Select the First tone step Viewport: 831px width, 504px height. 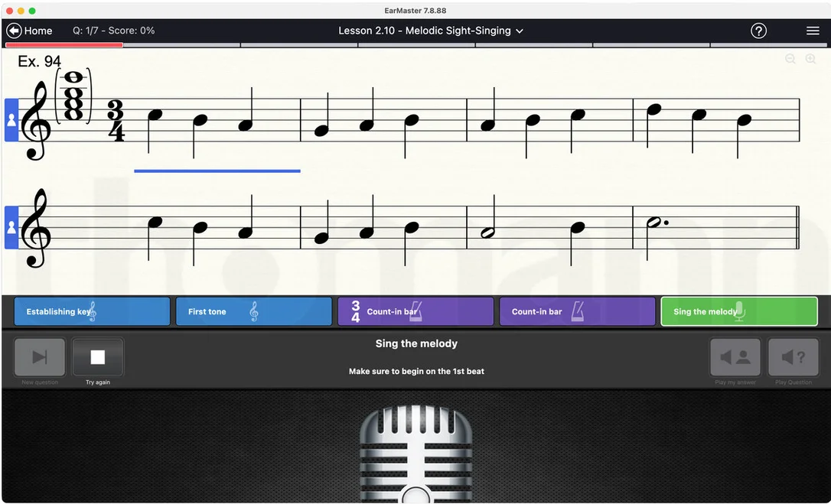[x=253, y=311]
